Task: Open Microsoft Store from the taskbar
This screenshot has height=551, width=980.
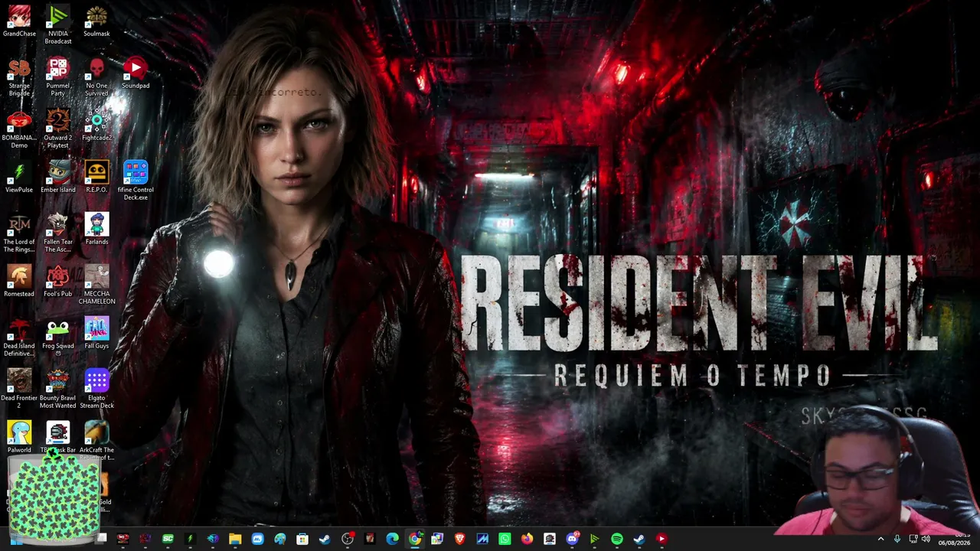Action: point(302,539)
